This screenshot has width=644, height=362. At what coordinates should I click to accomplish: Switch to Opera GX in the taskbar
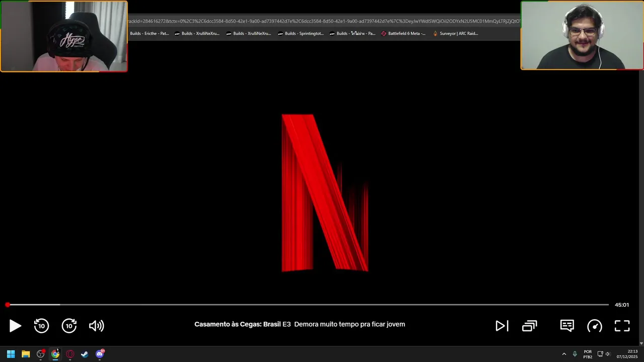click(70, 354)
